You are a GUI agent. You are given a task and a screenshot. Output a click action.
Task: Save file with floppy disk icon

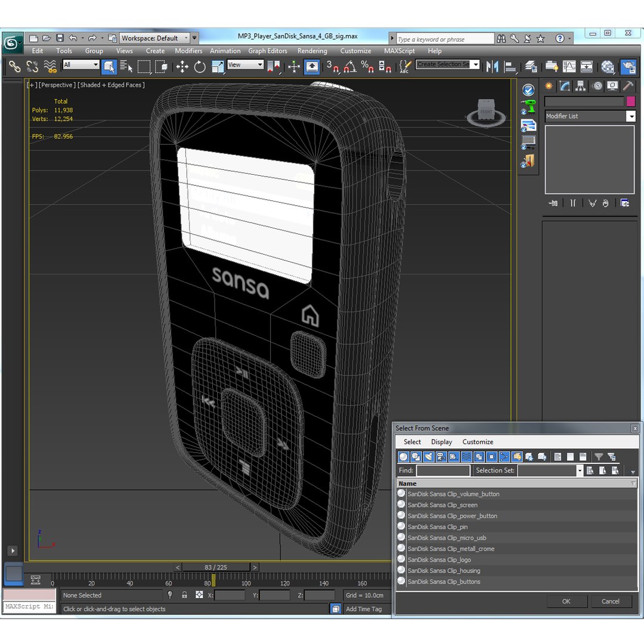click(x=60, y=38)
